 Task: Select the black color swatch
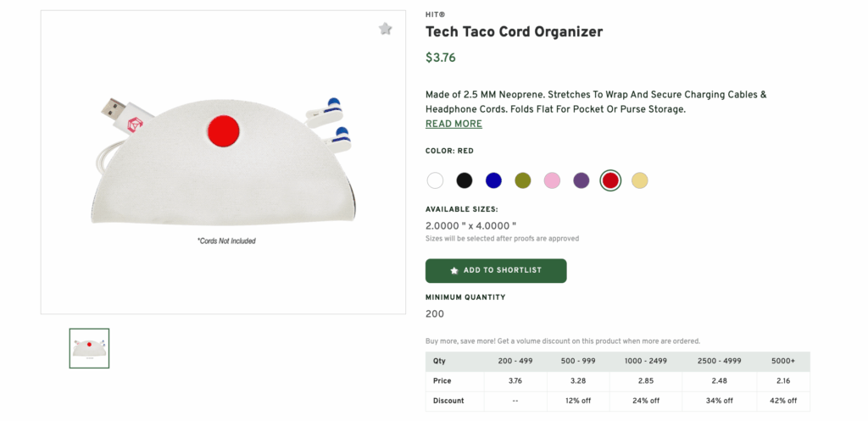pos(465,180)
